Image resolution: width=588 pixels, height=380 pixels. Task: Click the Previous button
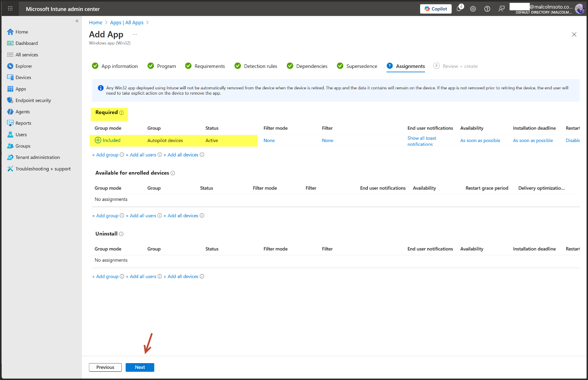(x=105, y=367)
